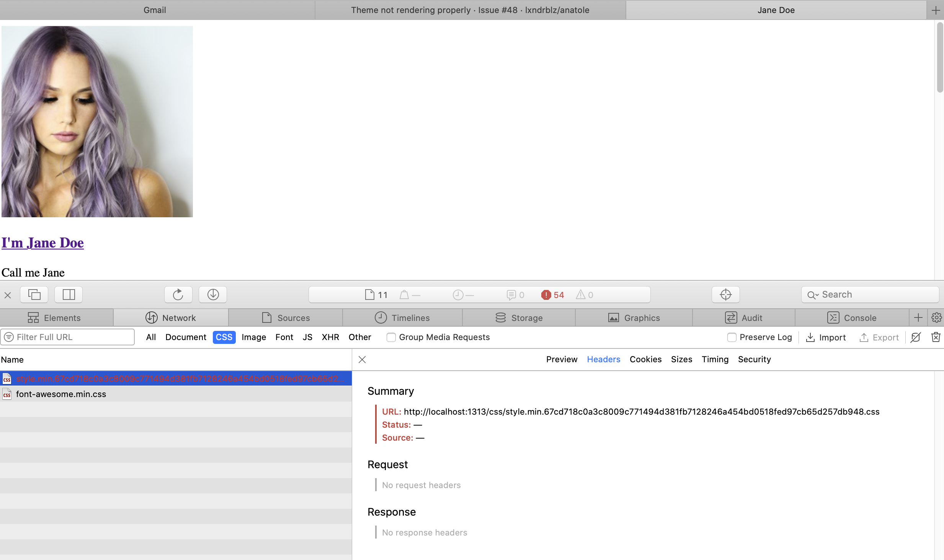This screenshot has width=944, height=560.
Task: Click the inspector settings gear icon
Action: (936, 317)
